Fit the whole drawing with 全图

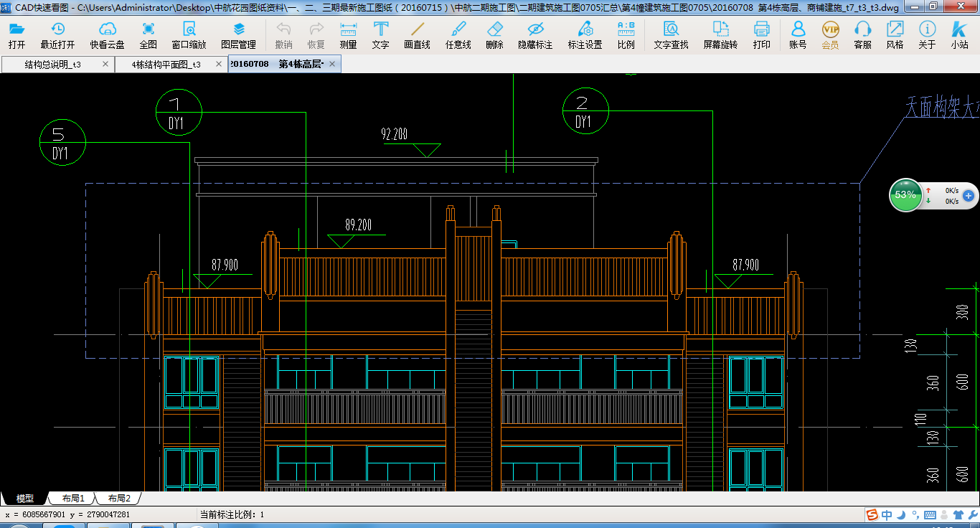coord(149,34)
